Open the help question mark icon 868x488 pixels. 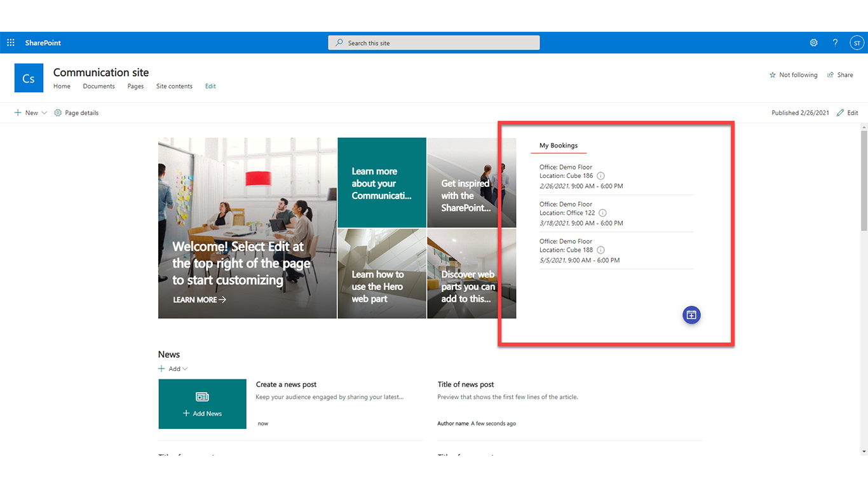pos(835,43)
